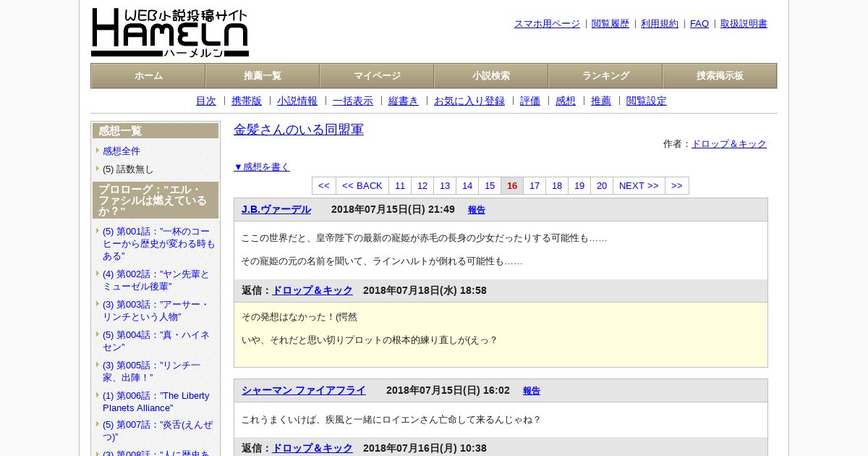Switch to 縦書き display
Image resolution: width=868 pixels, height=456 pixels.
tap(404, 101)
